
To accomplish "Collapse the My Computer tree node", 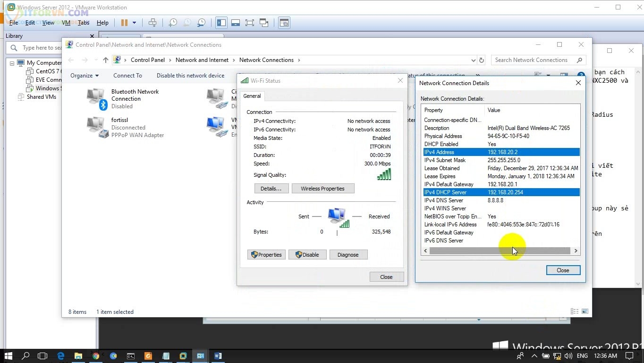I will click(11, 63).
